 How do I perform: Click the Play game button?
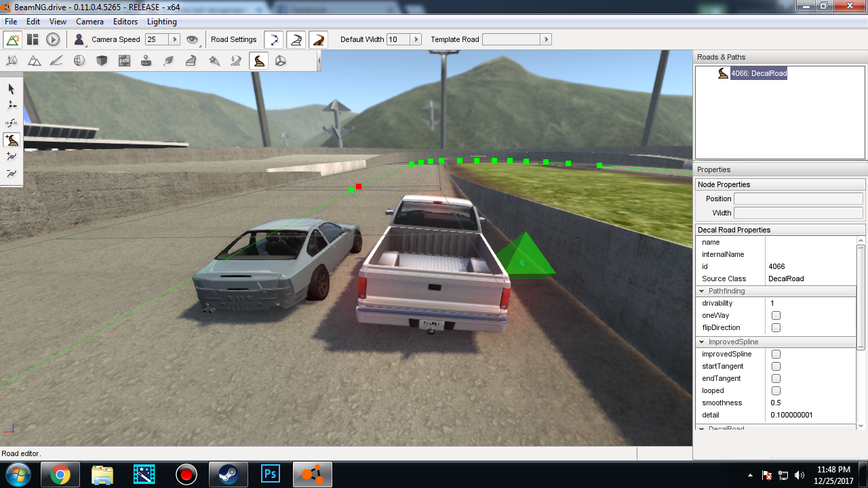click(x=53, y=39)
